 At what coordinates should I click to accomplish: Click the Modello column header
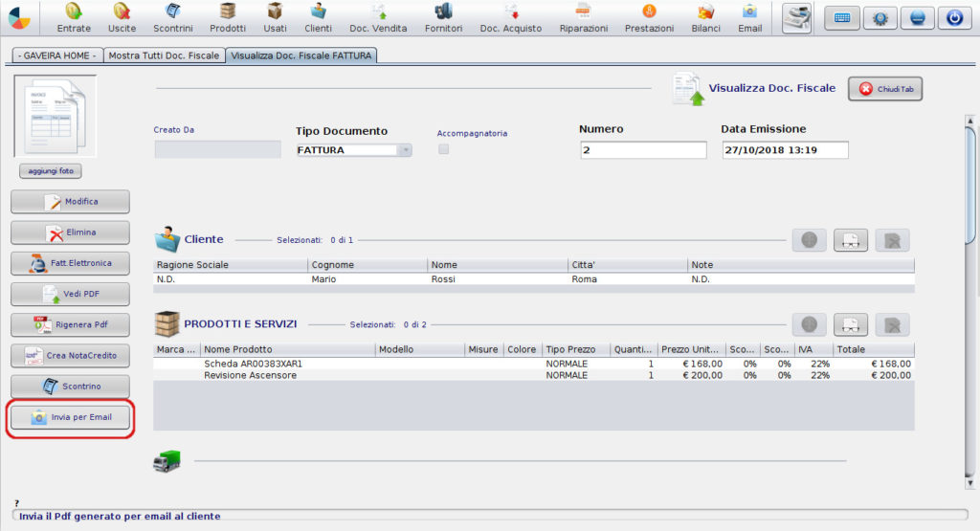click(x=421, y=349)
